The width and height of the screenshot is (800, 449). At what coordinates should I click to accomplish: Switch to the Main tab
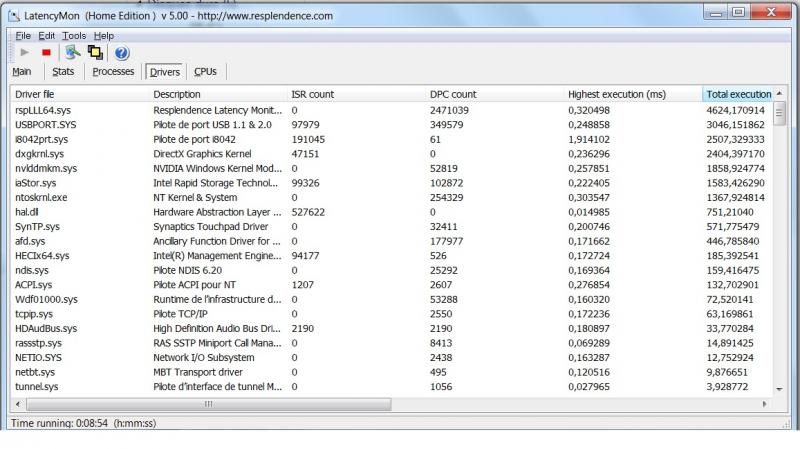[22, 71]
